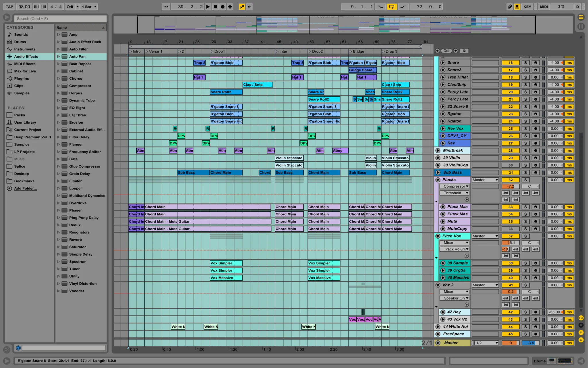Select the Max for Live category
This screenshot has width=588, height=368.
click(25, 71)
